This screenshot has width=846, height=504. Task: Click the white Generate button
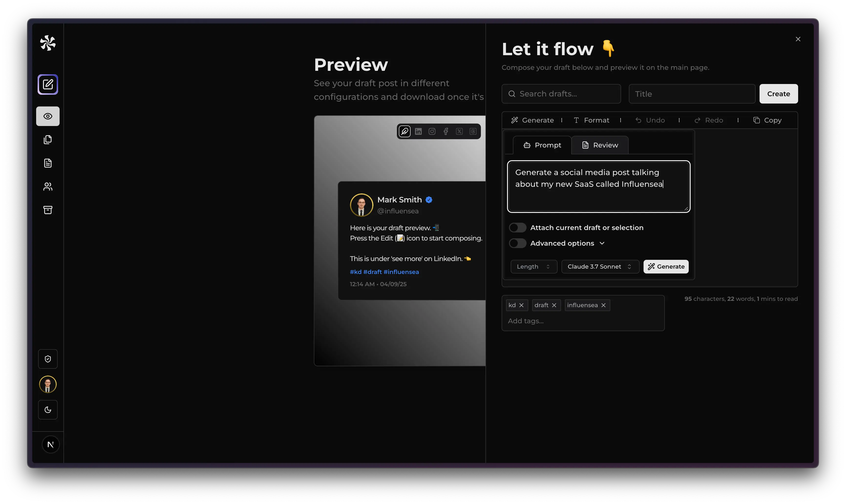pos(666,267)
